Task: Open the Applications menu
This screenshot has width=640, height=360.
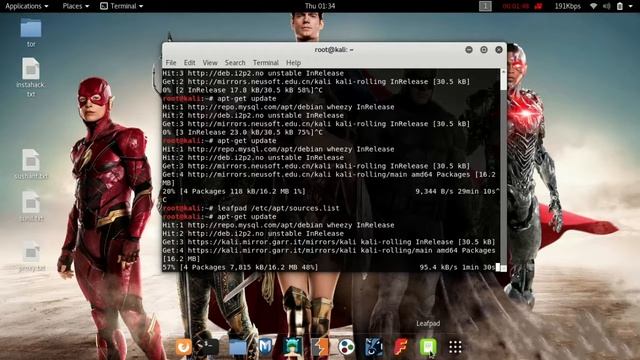Action: [x=27, y=6]
